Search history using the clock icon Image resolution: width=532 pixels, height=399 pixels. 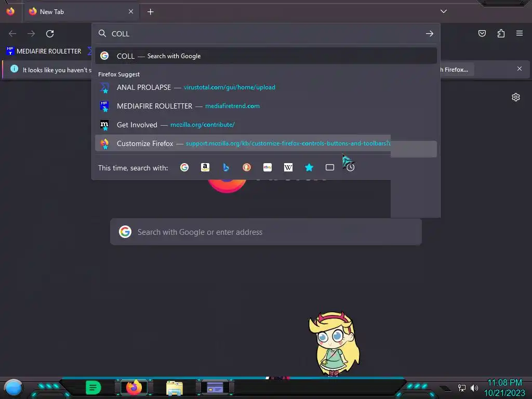[351, 167]
